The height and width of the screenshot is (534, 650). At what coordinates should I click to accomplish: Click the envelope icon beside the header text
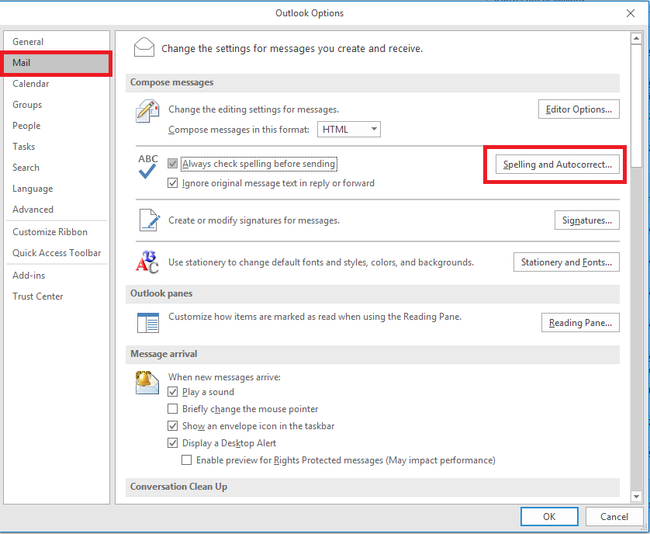click(144, 47)
